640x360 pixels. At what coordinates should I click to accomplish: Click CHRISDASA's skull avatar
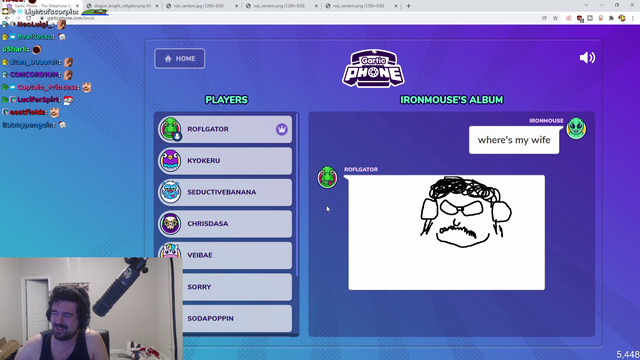tap(170, 224)
